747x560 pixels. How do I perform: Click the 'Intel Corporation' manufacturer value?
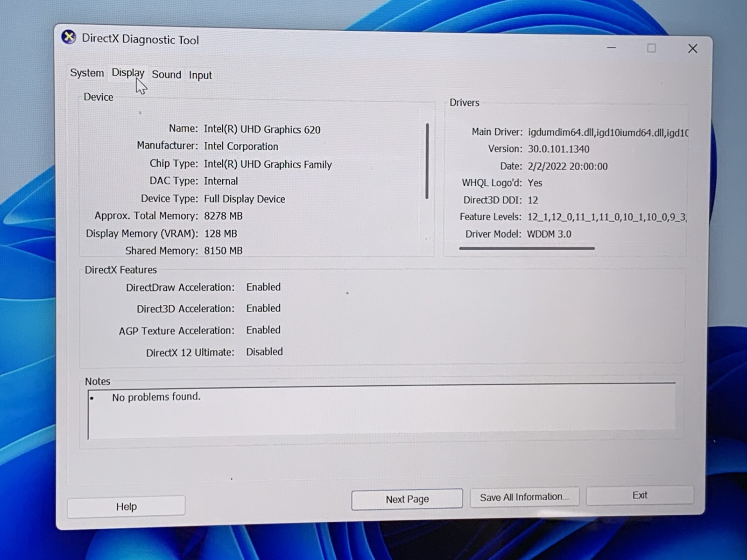241,146
